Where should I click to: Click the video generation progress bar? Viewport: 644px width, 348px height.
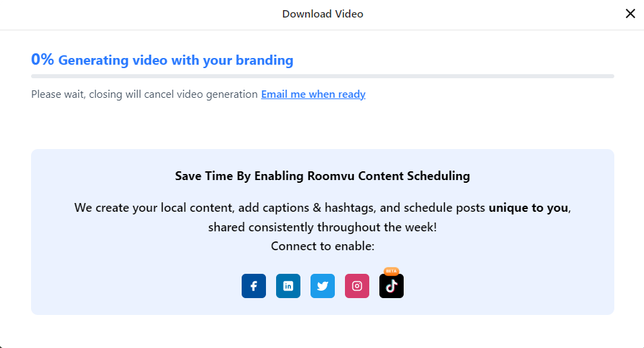coord(323,76)
